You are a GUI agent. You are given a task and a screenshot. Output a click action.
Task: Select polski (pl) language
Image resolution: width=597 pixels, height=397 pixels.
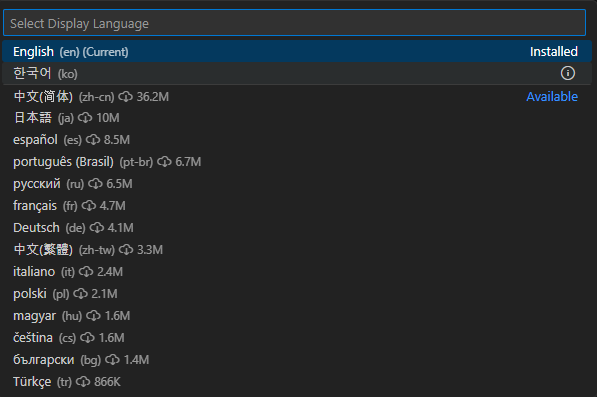pos(297,294)
